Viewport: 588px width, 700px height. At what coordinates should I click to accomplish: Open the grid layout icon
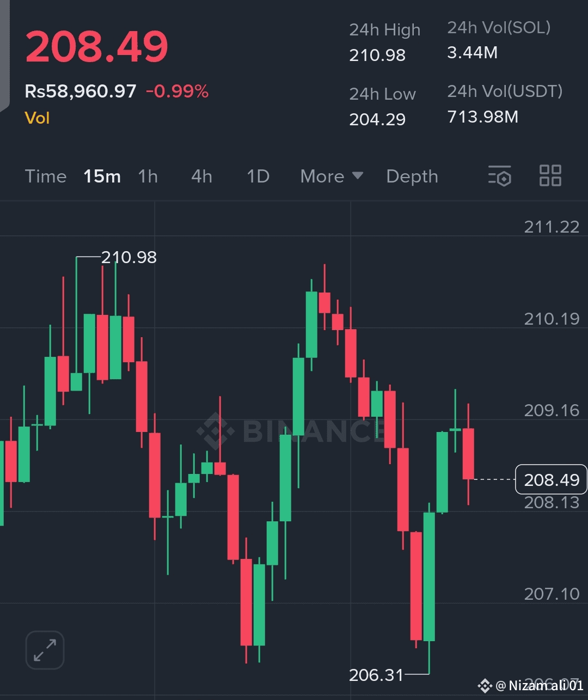550,176
